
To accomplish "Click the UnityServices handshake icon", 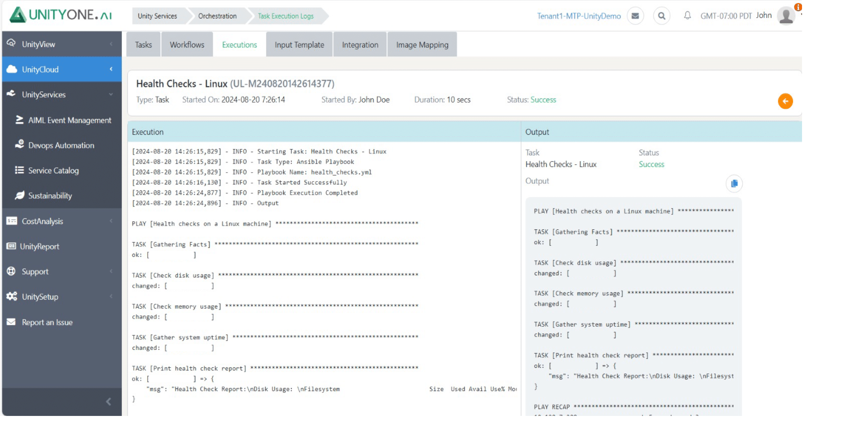I will (11, 94).
